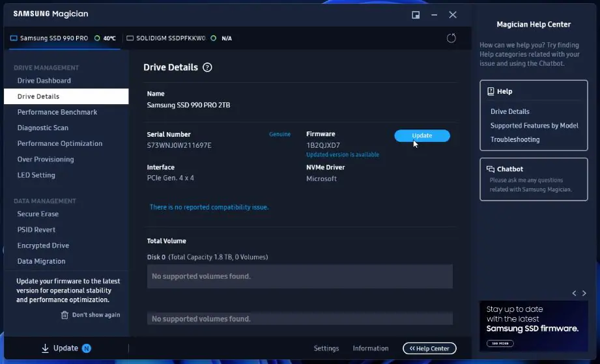Click the trash icon beside Don't show again
Screen dimensions: 600x364
point(64,315)
